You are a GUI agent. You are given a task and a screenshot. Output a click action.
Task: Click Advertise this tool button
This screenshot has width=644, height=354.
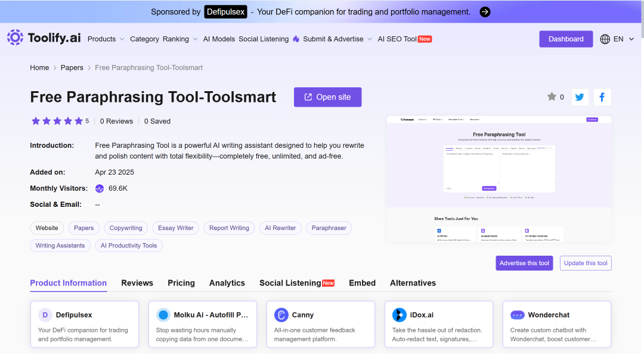click(524, 263)
